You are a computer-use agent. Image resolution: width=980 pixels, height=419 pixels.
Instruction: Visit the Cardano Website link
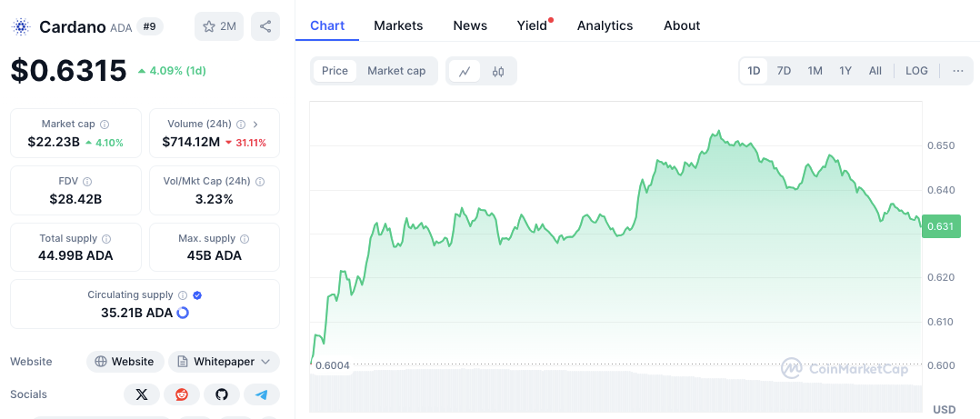pyautogui.click(x=125, y=362)
